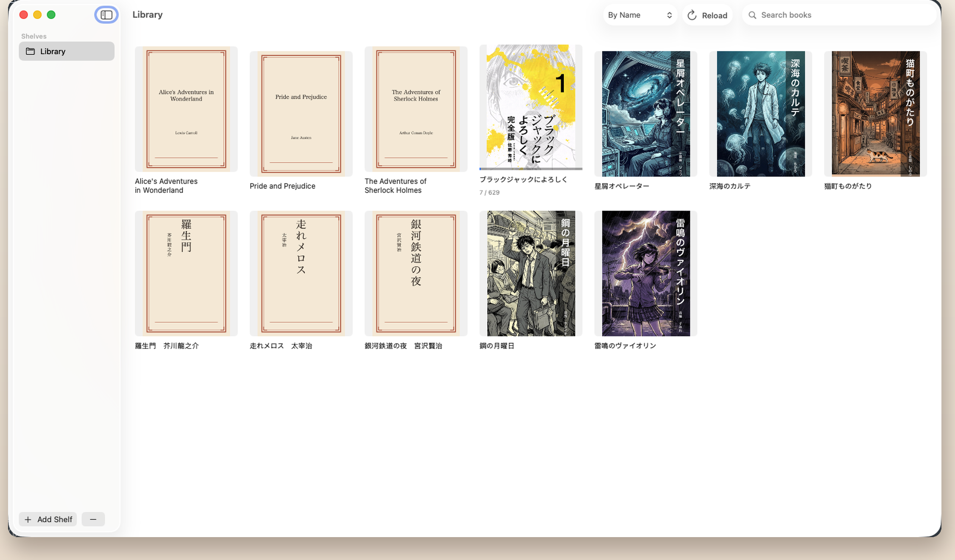The width and height of the screenshot is (955, 560).
Task: Open the 猫町ものがたり book cover
Action: (876, 114)
